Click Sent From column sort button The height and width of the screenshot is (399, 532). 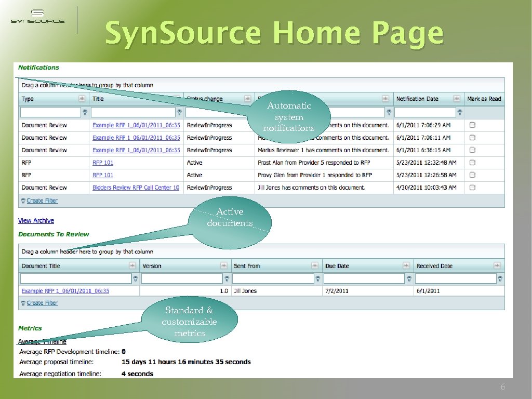tap(315, 265)
